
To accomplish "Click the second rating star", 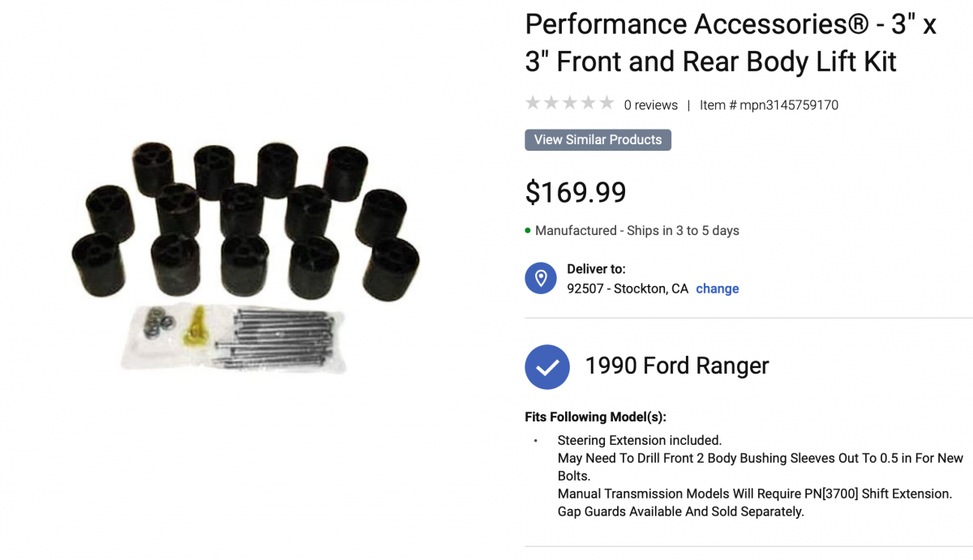I will point(551,103).
